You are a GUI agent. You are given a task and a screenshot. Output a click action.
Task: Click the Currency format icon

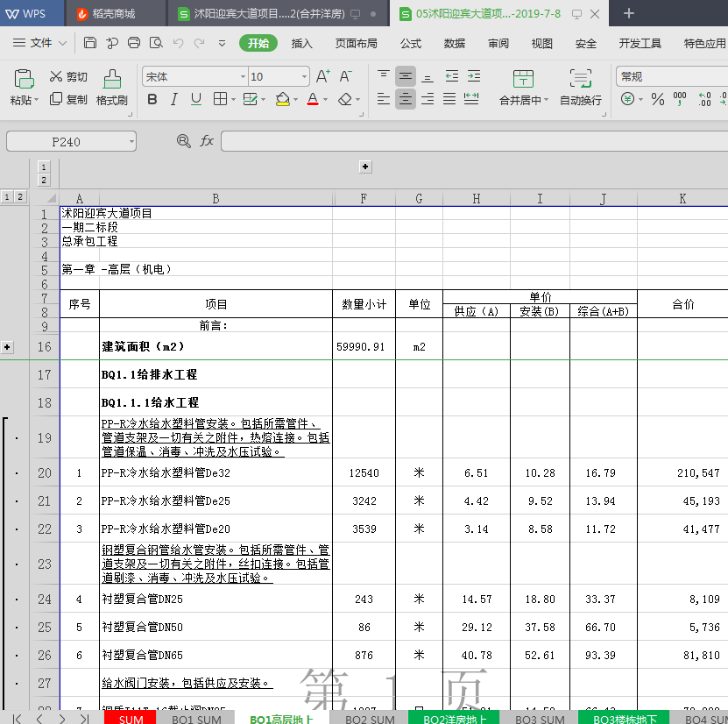[x=627, y=99]
